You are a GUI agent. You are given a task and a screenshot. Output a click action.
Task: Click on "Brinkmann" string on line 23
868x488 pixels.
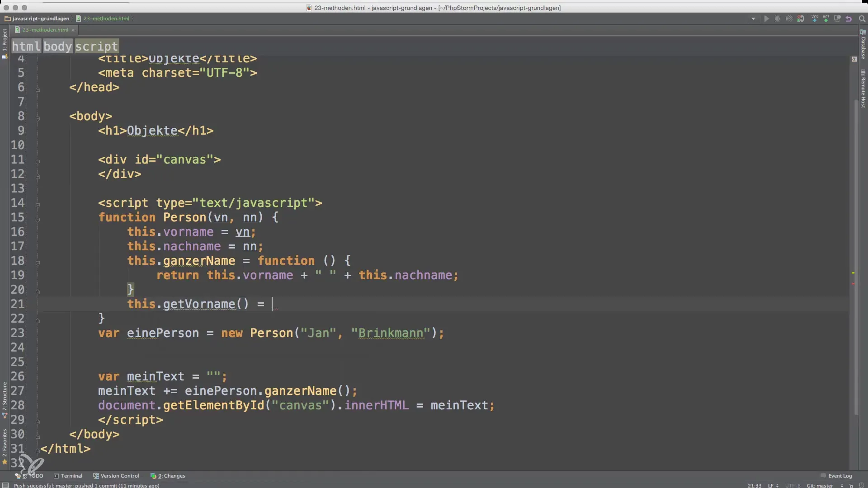tap(391, 333)
